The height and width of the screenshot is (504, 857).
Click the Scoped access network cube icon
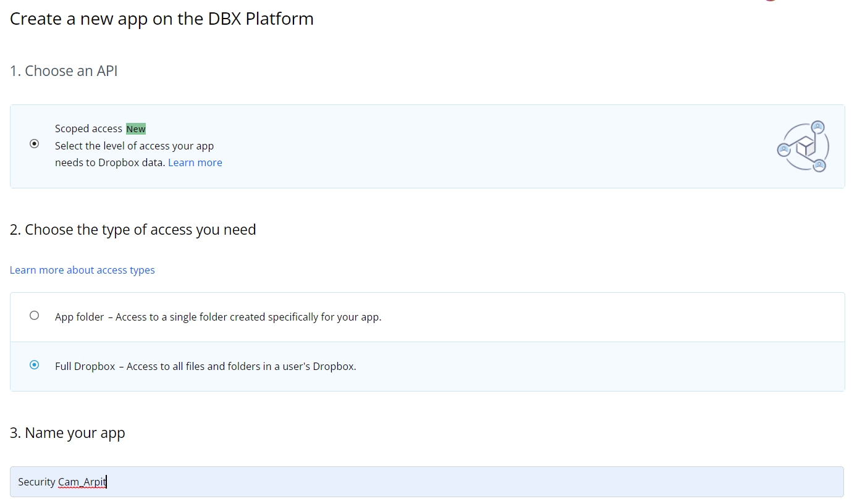point(803,146)
